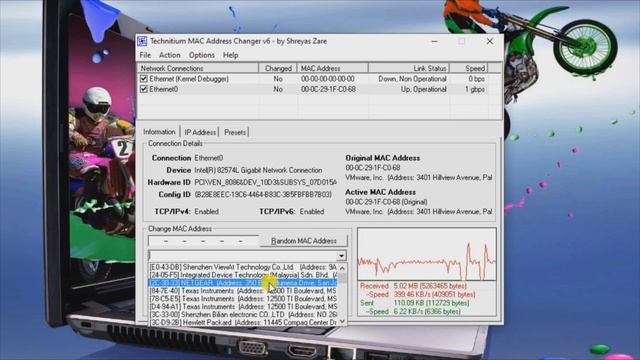Screen dimensions: 640x360
Task: Select the [84-7E-40] Texas Instruments entry
Action: [x=243, y=291]
